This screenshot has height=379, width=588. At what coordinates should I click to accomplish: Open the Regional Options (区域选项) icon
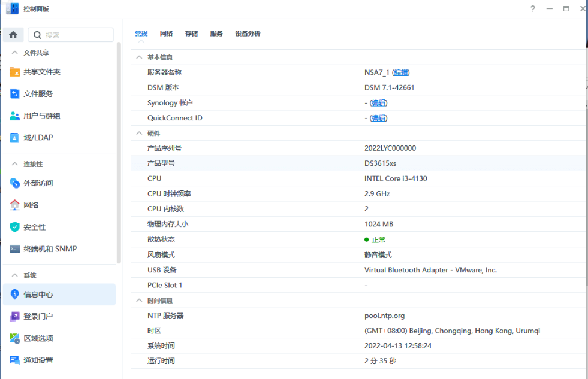(14, 338)
